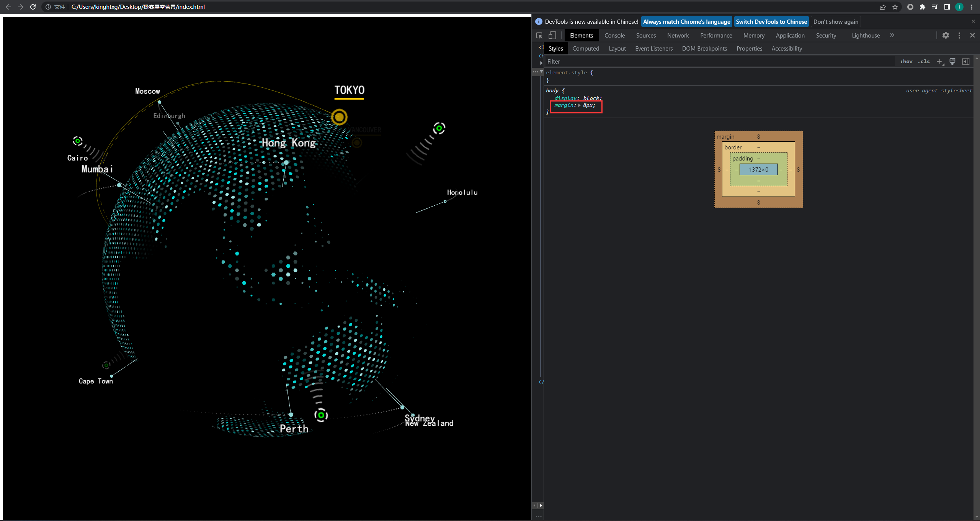Viewport: 980px width, 521px height.
Task: Open the Memory tab
Action: tap(754, 36)
